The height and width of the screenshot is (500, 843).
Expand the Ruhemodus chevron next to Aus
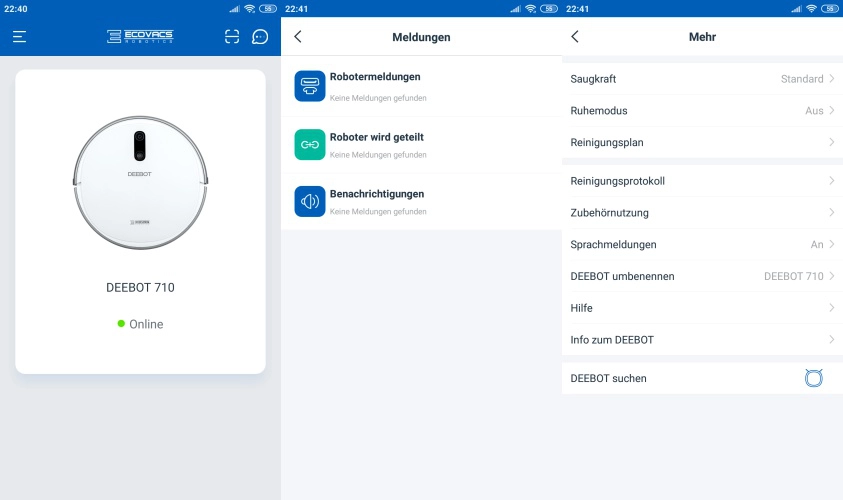(x=831, y=110)
